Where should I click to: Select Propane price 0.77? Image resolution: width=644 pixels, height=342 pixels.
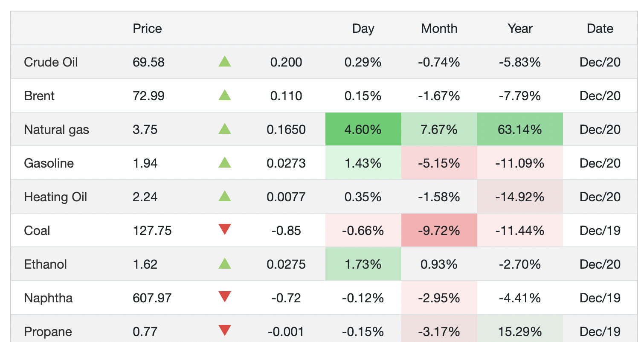145,331
